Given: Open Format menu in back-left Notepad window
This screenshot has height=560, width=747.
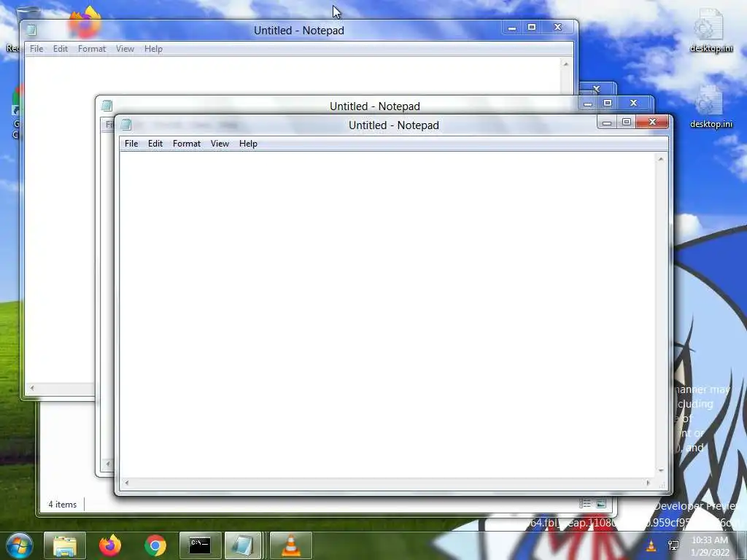Looking at the screenshot, I should [91, 49].
